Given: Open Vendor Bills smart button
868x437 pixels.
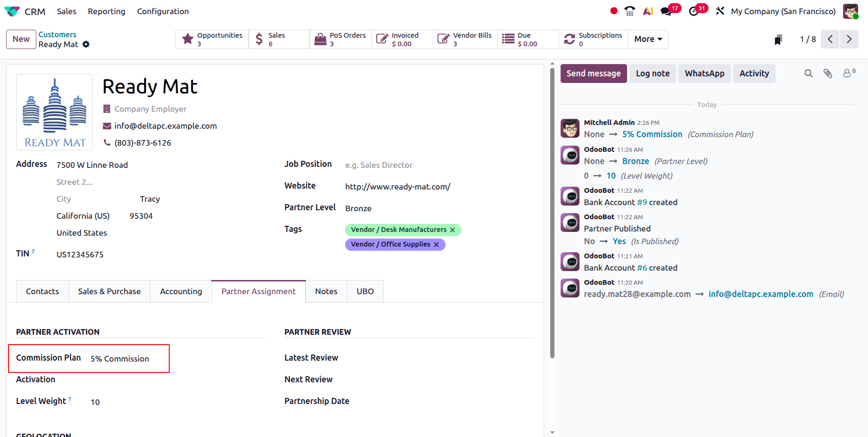Looking at the screenshot, I should [465, 39].
